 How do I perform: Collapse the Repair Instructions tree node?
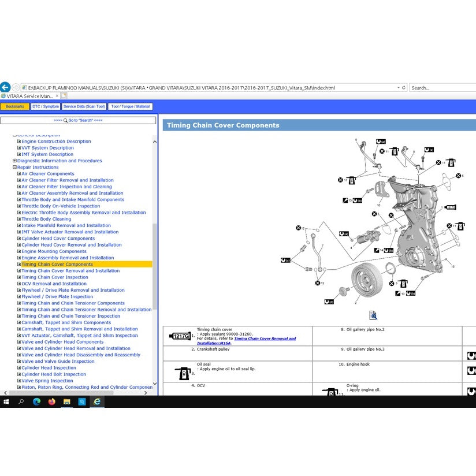14,167
